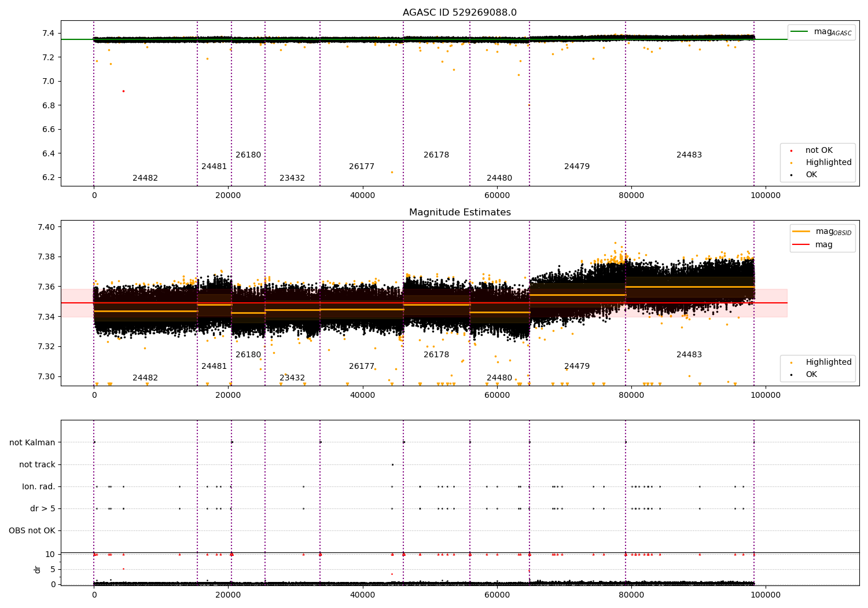This screenshot has height=608, width=868.
Task: Click the "dr > 5" row label
Action: (43, 509)
